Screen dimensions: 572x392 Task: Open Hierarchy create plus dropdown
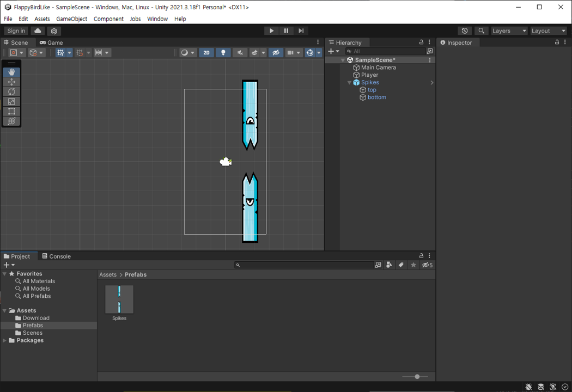click(333, 51)
